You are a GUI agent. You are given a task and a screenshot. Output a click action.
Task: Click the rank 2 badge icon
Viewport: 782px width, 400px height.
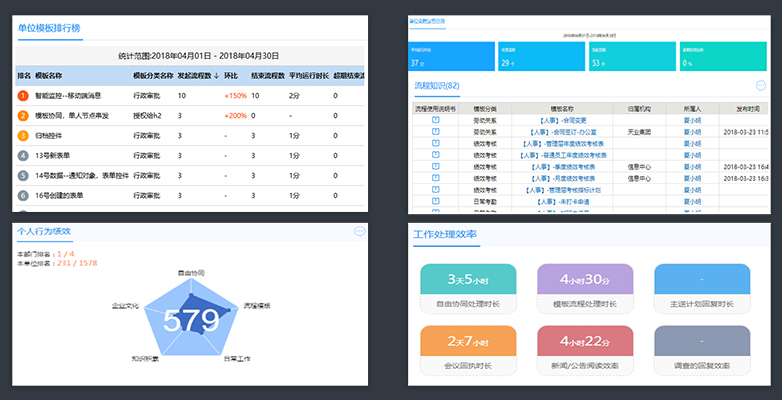coord(23,115)
